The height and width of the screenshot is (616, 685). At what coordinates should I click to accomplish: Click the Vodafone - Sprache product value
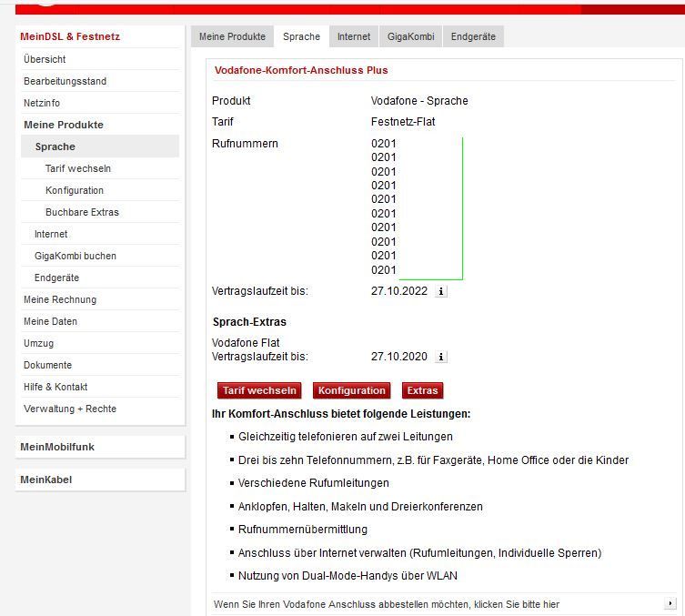[x=419, y=101]
